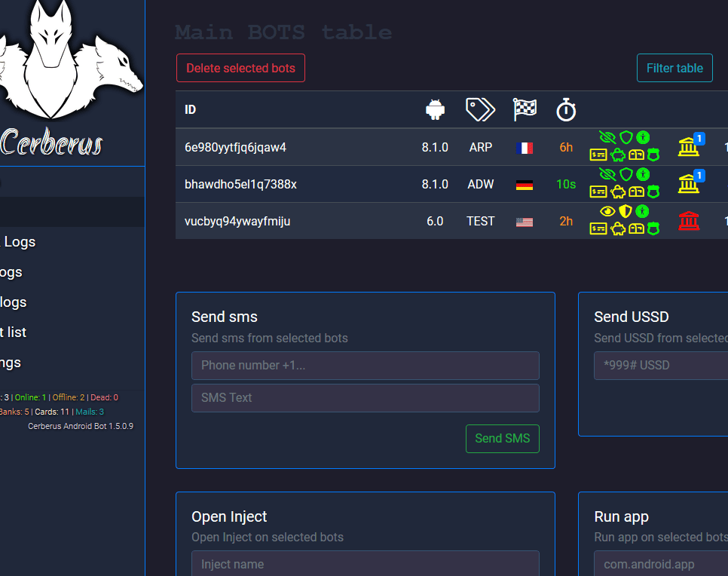The width and height of the screenshot is (728, 576).
Task: Click the Online: 1 status counter
Action: point(31,397)
